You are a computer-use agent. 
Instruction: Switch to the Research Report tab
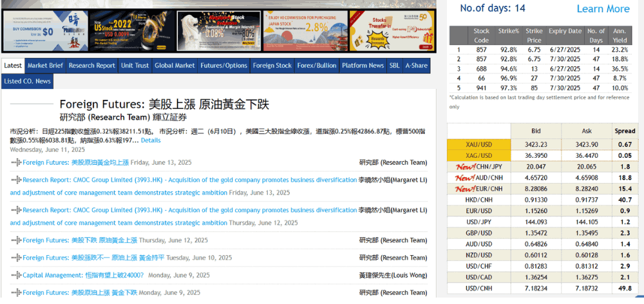91,66
